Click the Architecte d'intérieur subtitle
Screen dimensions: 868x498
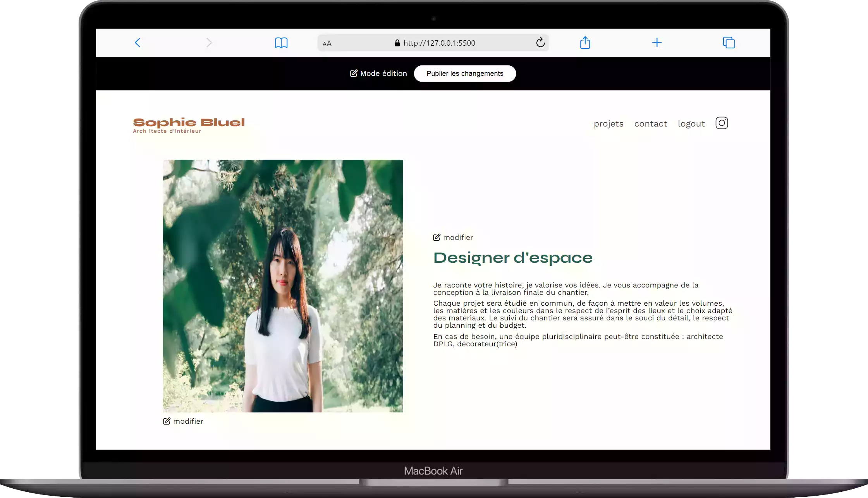[167, 131]
